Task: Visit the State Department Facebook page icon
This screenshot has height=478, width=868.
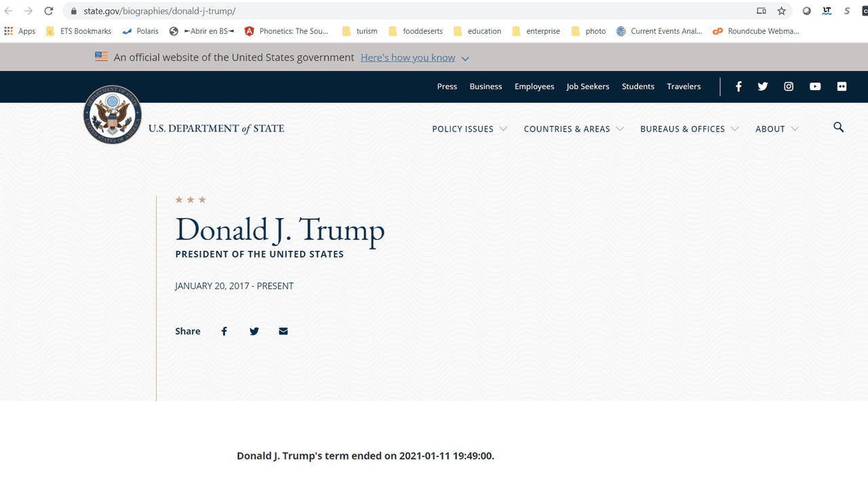Action: pyautogui.click(x=738, y=86)
